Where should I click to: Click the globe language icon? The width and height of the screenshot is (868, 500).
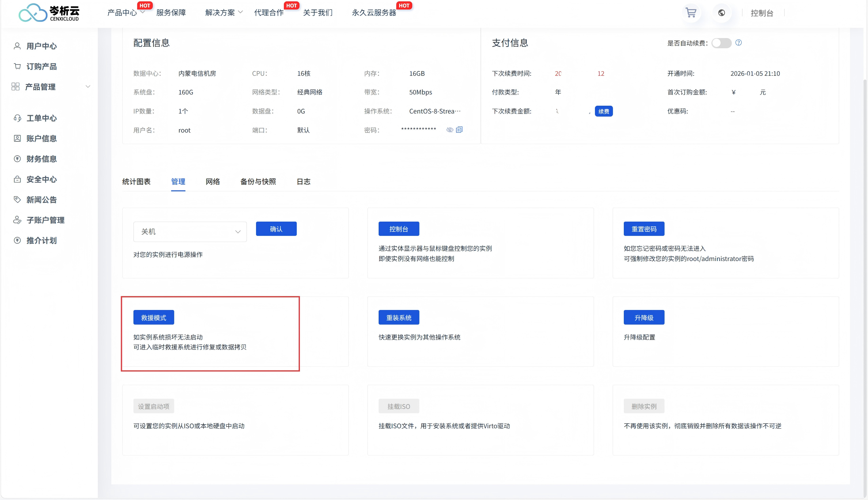click(722, 13)
